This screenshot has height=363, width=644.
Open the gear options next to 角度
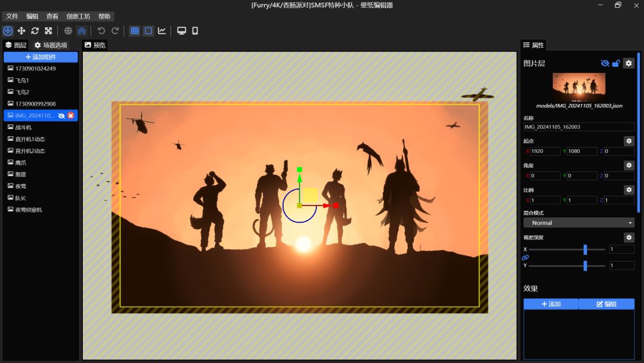coord(628,165)
